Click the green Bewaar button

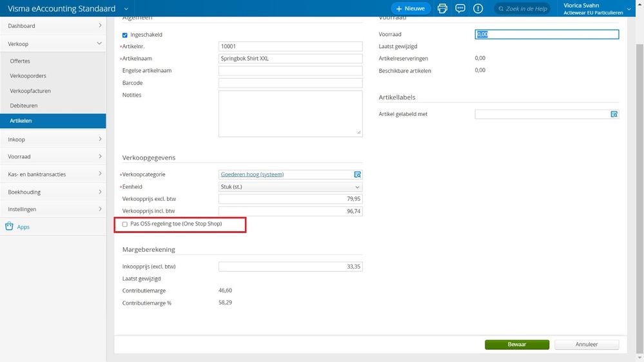coord(516,345)
